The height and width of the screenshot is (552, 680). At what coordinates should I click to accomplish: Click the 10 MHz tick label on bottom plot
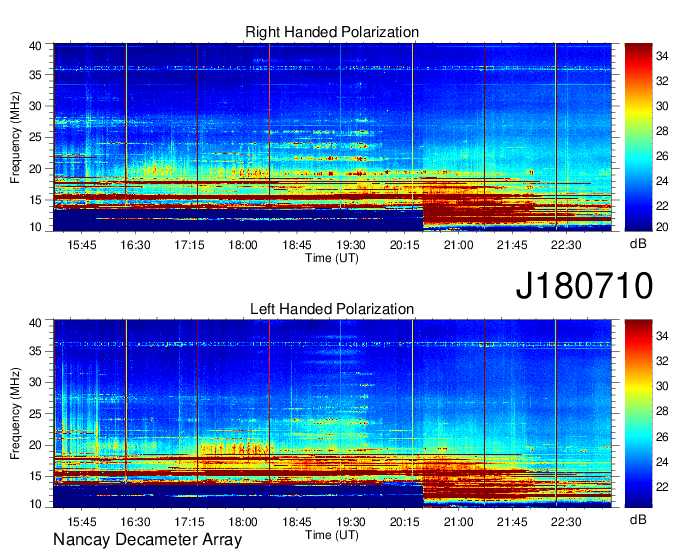35,504
